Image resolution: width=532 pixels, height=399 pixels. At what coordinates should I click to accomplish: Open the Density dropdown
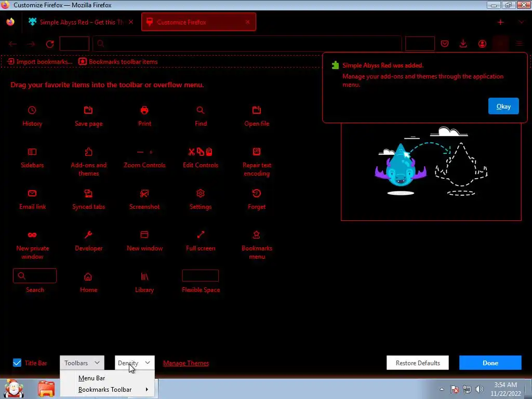coord(135,363)
